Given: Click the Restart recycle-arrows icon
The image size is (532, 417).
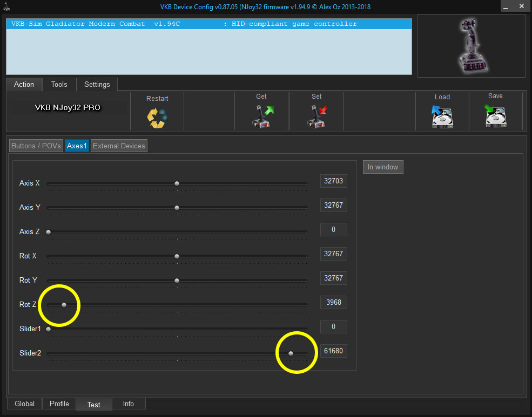Looking at the screenshot, I should [157, 118].
